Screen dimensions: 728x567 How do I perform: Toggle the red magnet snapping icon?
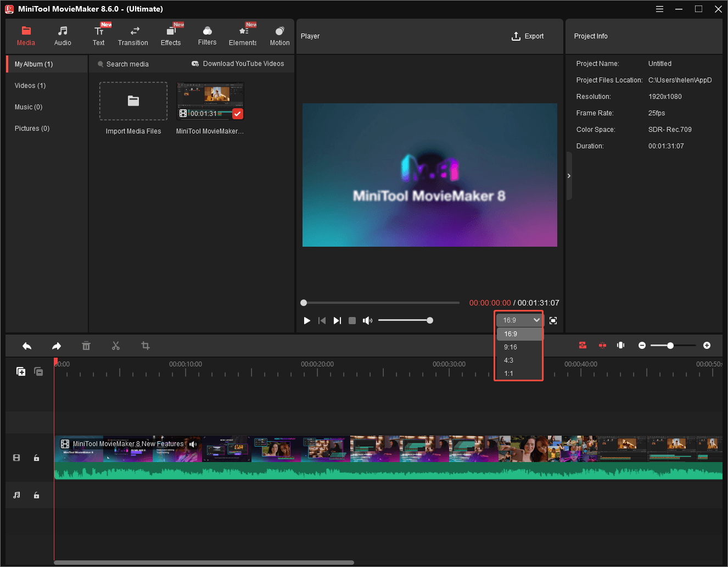583,345
